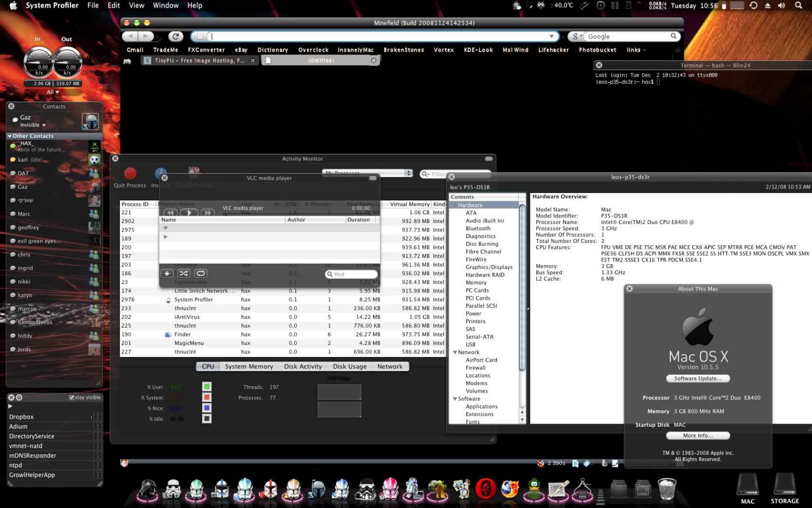Open the InsanelyMac bookmark
Viewport: 812px width, 508px height.
[356, 50]
